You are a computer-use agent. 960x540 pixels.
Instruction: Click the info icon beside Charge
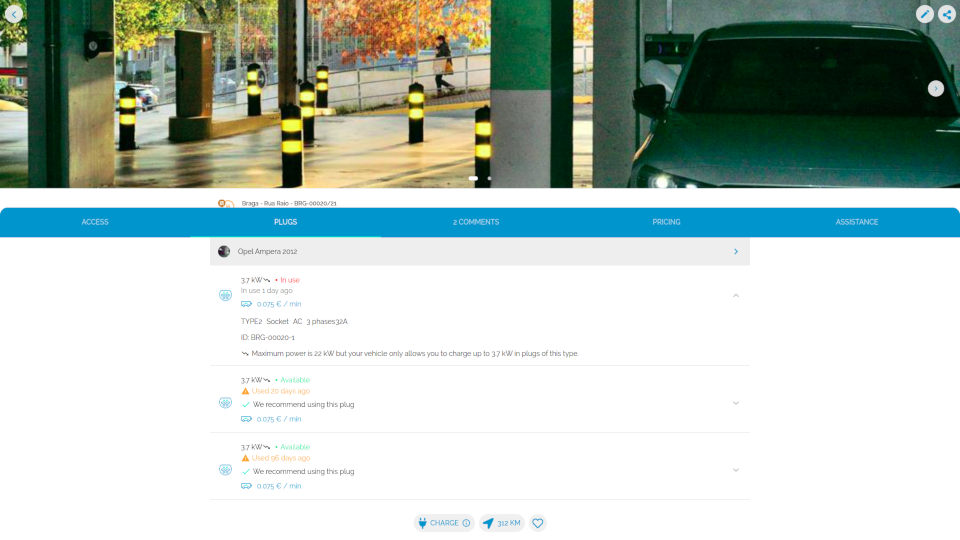point(466,523)
